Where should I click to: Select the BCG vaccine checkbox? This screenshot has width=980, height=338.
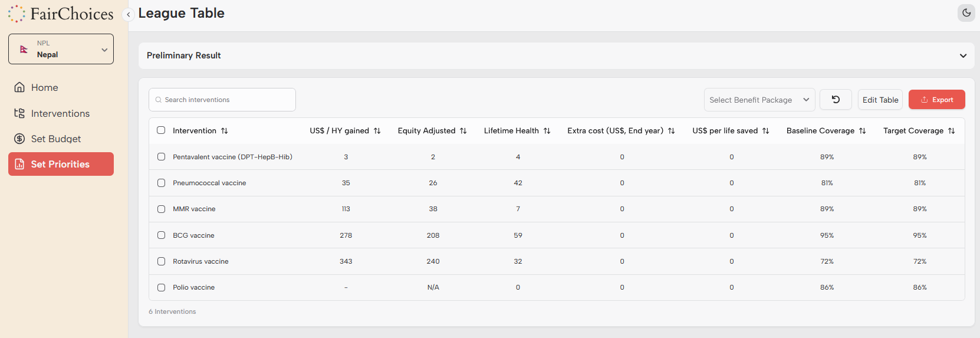(x=161, y=235)
